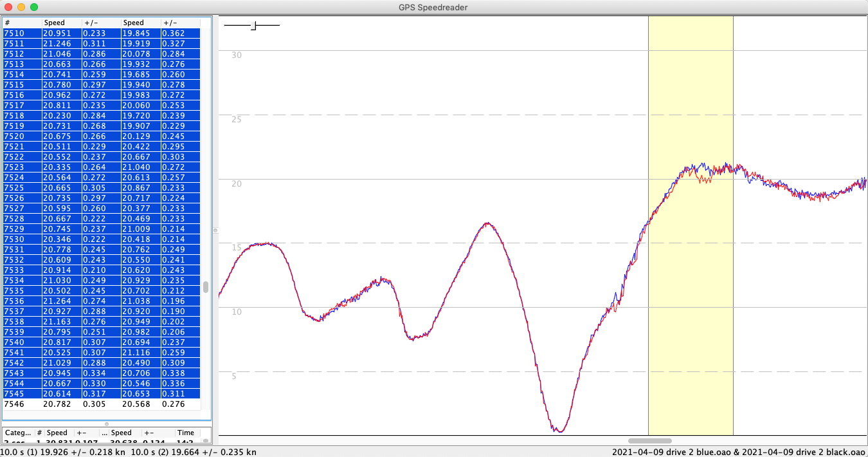Click the "Time" column header in the summary table
This screenshot has height=457, width=868.
(x=185, y=433)
